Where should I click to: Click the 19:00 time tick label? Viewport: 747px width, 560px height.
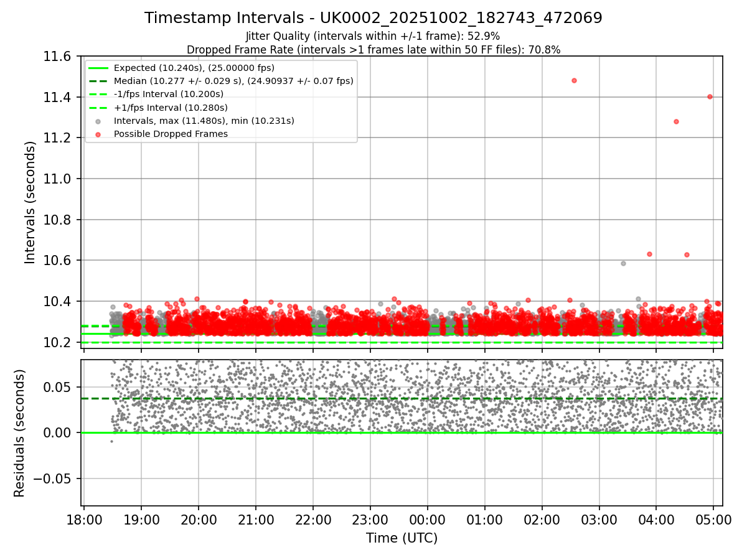[141, 519]
